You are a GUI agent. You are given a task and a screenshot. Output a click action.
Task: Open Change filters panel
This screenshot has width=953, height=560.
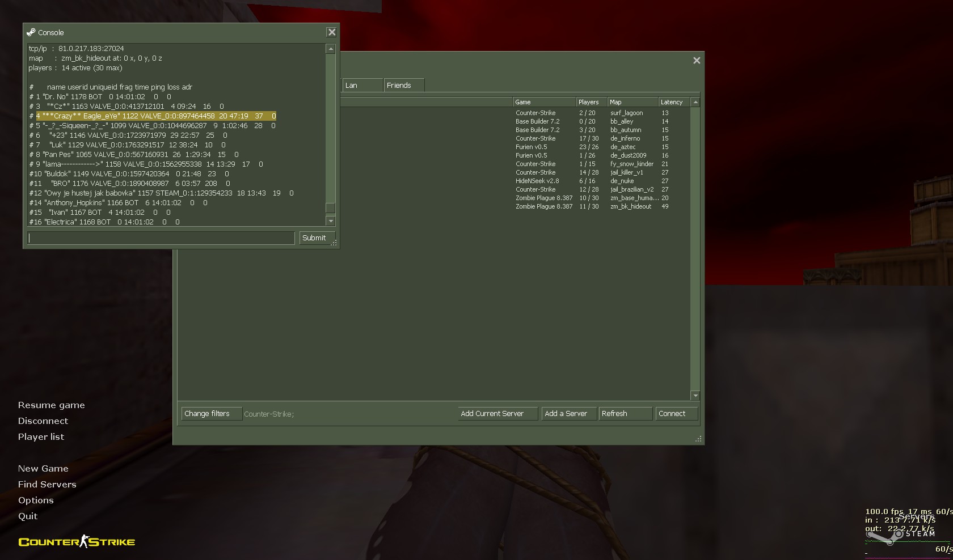pos(212,414)
